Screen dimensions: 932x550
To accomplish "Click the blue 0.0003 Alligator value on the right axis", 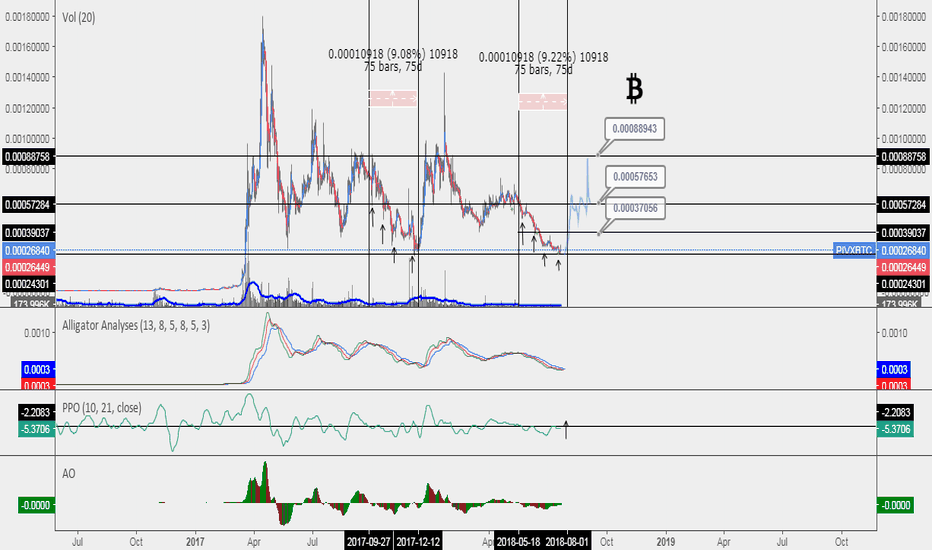I will pos(894,369).
